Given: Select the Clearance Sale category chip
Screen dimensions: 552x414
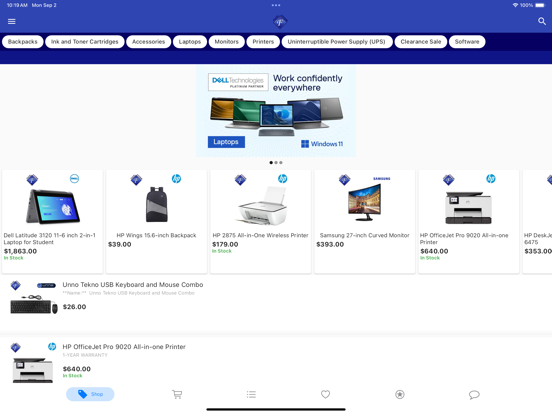Looking at the screenshot, I should 421,42.
